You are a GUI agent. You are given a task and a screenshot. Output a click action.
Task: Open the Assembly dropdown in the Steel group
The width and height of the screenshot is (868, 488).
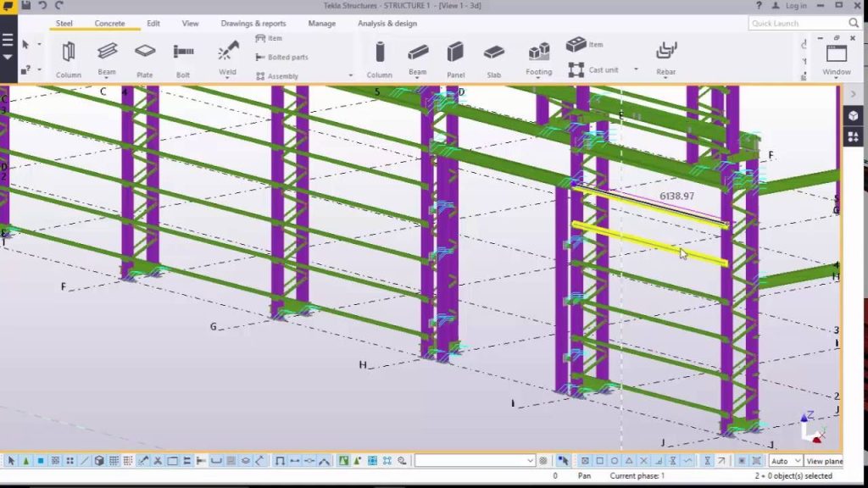tap(349, 75)
